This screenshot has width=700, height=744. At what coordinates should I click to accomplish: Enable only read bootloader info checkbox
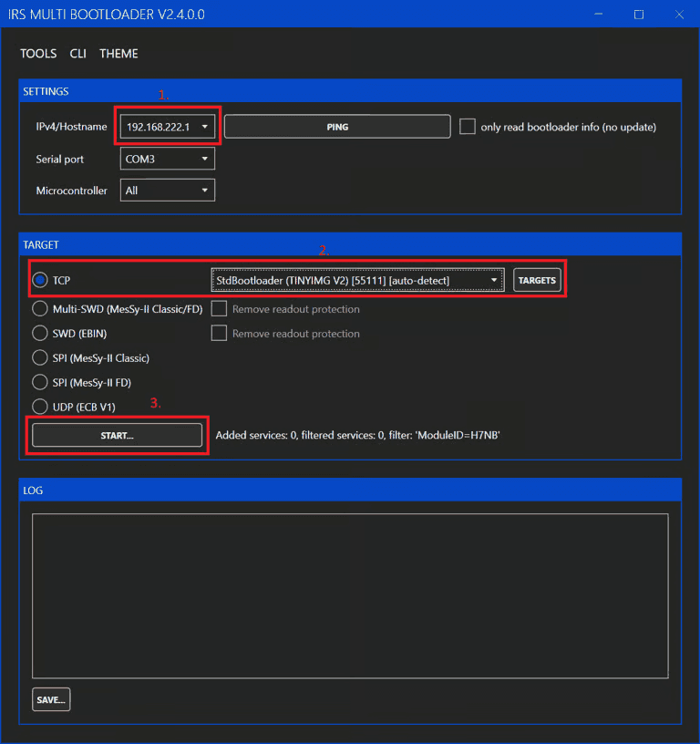tap(468, 127)
